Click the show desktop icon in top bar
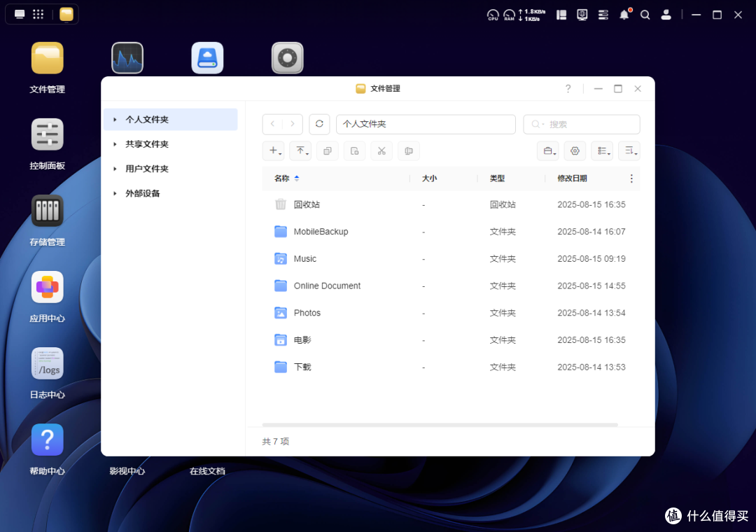Screen dimensions: 756x532 click(x=20, y=15)
